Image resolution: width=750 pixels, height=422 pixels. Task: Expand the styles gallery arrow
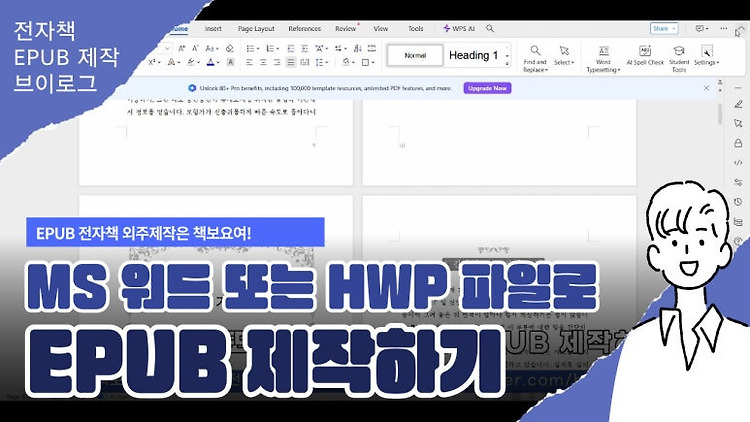507,63
